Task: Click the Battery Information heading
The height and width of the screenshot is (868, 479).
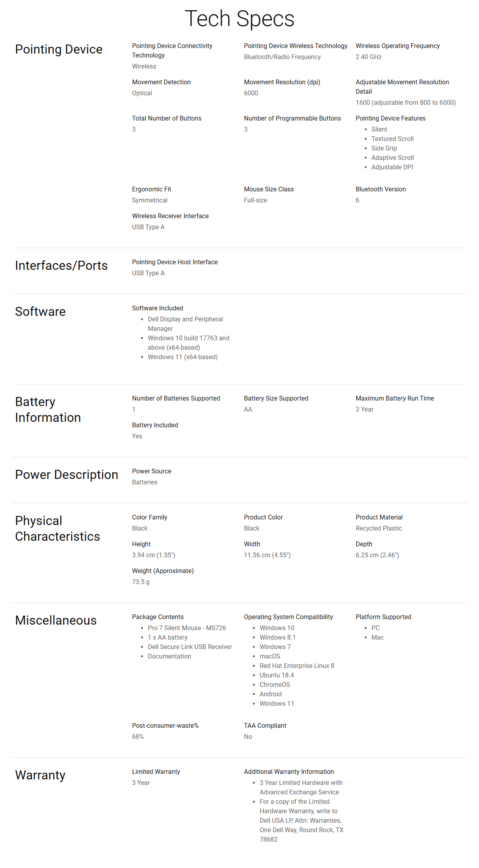Action: tap(48, 410)
